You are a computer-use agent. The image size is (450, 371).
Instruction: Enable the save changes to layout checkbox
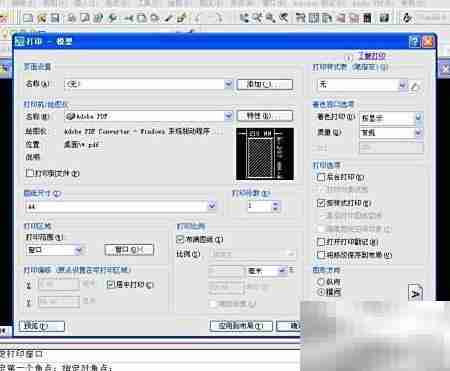pos(321,255)
